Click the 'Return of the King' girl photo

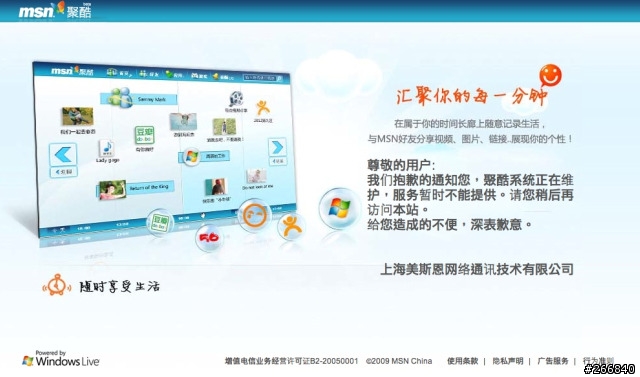point(112,190)
